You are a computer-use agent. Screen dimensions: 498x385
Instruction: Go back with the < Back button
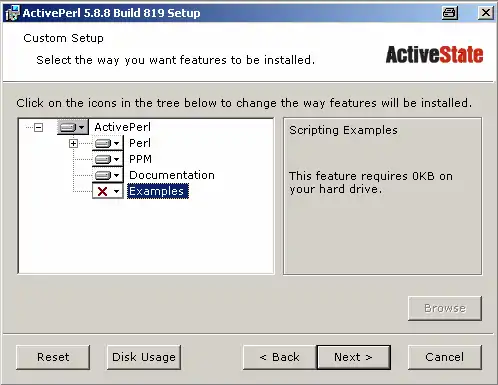pos(280,357)
